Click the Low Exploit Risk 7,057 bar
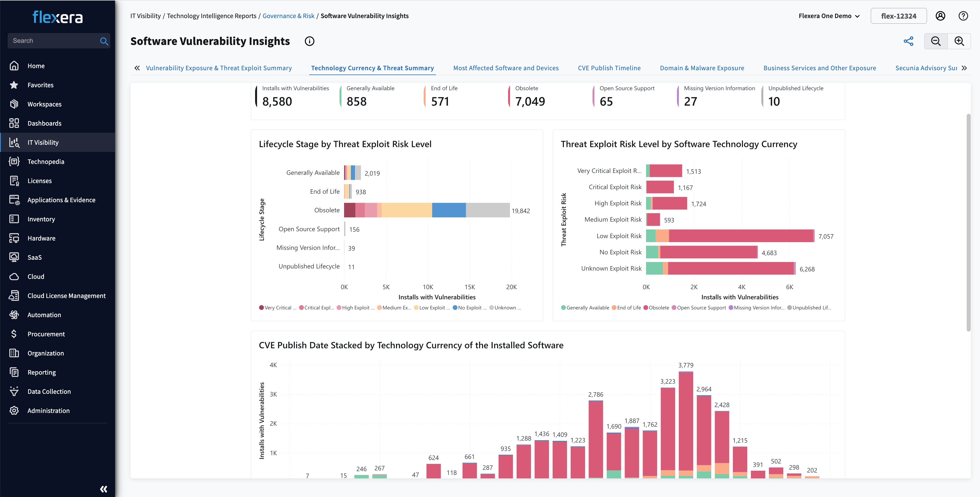 click(x=730, y=236)
